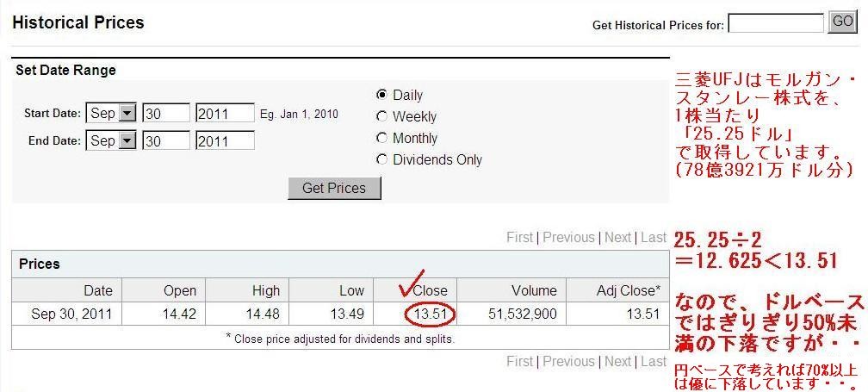This screenshot has height=392, width=868.
Task: Open the End Date month dropdown
Action: click(111, 140)
